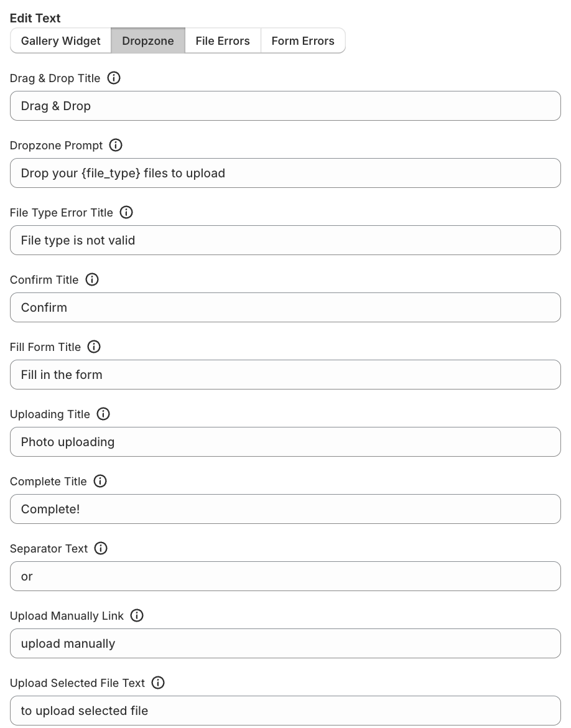
Task: Focus the Dropzone Prompt text field
Action: point(285,173)
